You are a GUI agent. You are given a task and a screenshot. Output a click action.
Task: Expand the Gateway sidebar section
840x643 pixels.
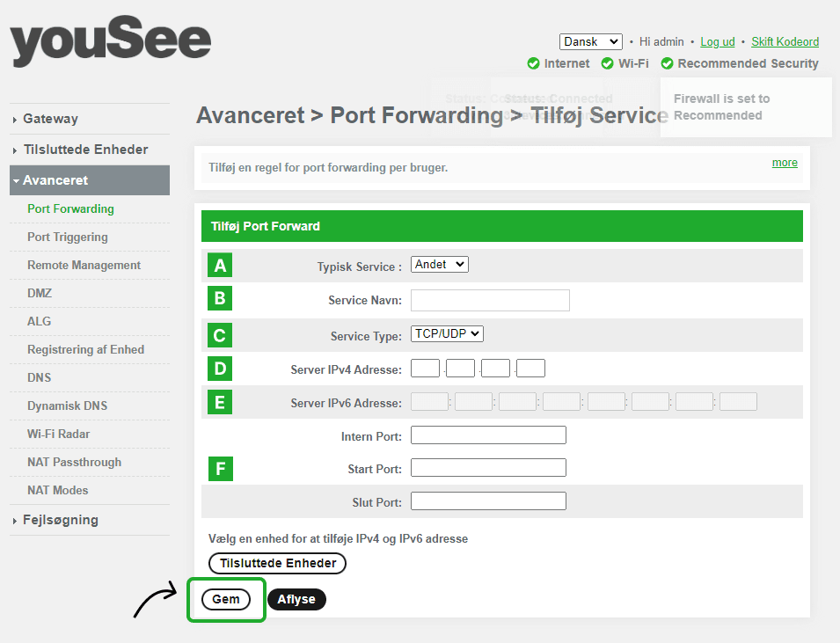tap(50, 119)
